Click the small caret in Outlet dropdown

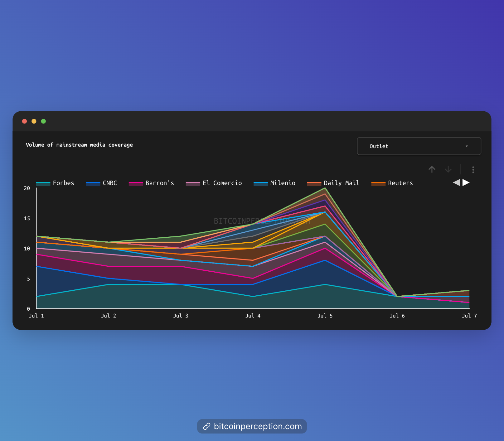[x=467, y=146]
